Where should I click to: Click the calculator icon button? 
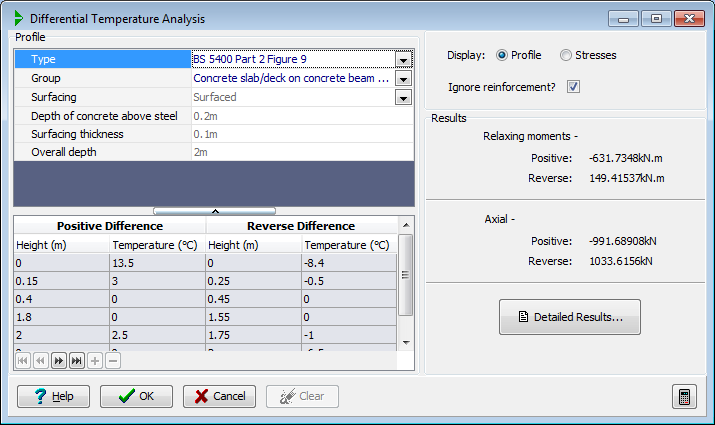coord(684,396)
